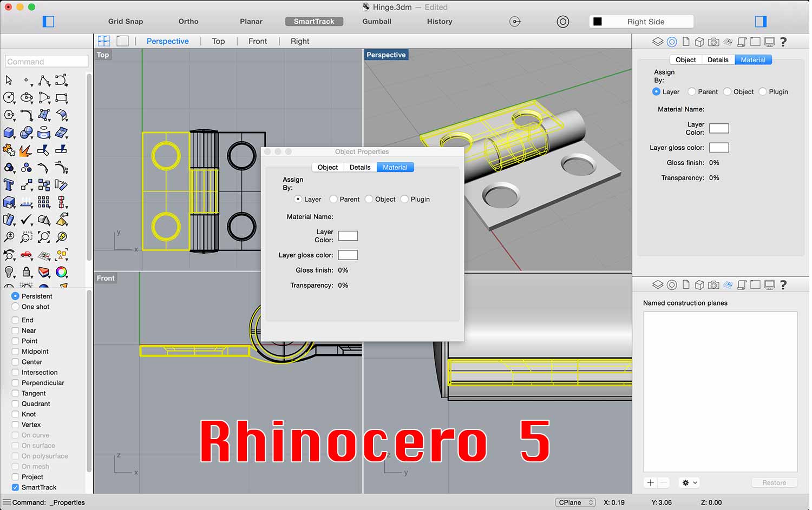Screen dimensions: 812x510
Task: Click the Top viewport title label
Action: tap(103, 55)
